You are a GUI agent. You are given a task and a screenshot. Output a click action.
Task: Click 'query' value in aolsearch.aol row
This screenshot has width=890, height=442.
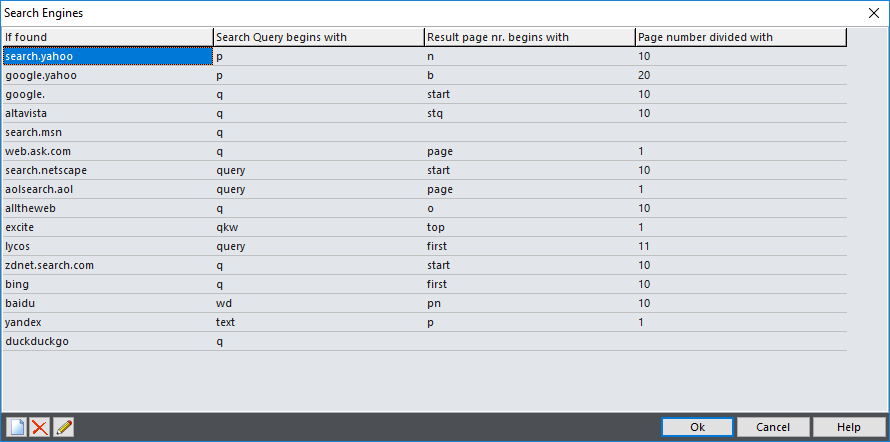pyautogui.click(x=230, y=190)
